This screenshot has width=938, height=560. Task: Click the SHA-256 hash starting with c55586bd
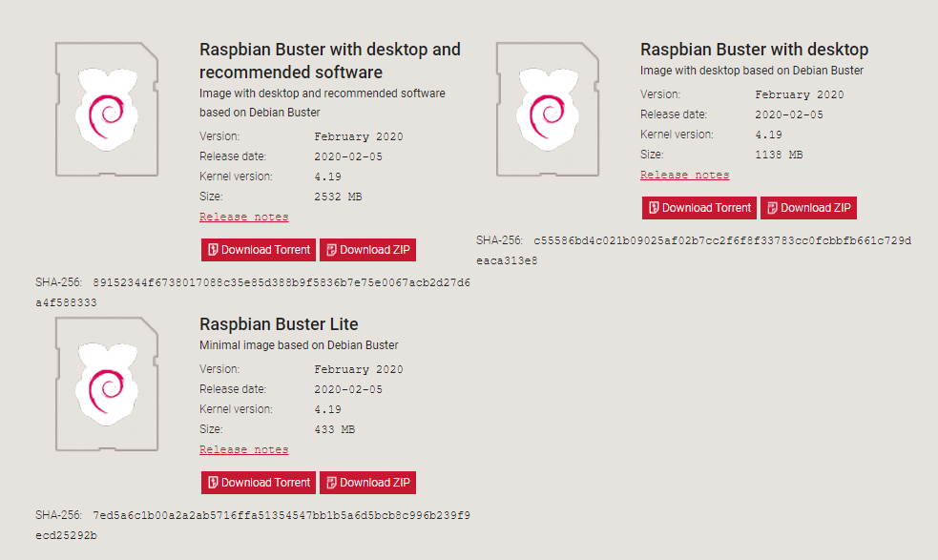click(x=694, y=250)
